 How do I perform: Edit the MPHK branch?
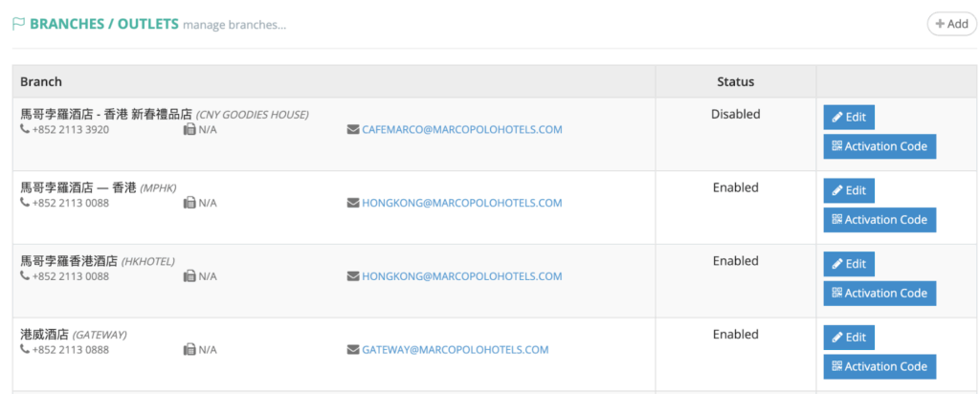[849, 190]
